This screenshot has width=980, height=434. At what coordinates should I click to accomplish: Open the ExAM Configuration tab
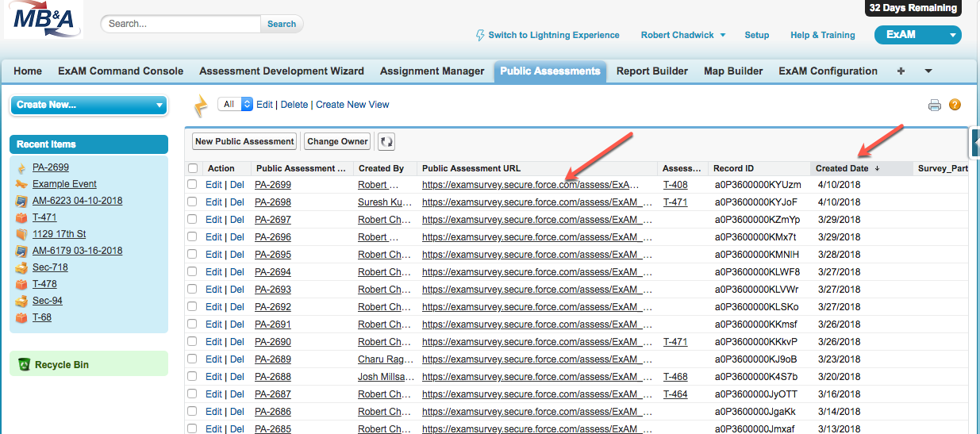(828, 71)
